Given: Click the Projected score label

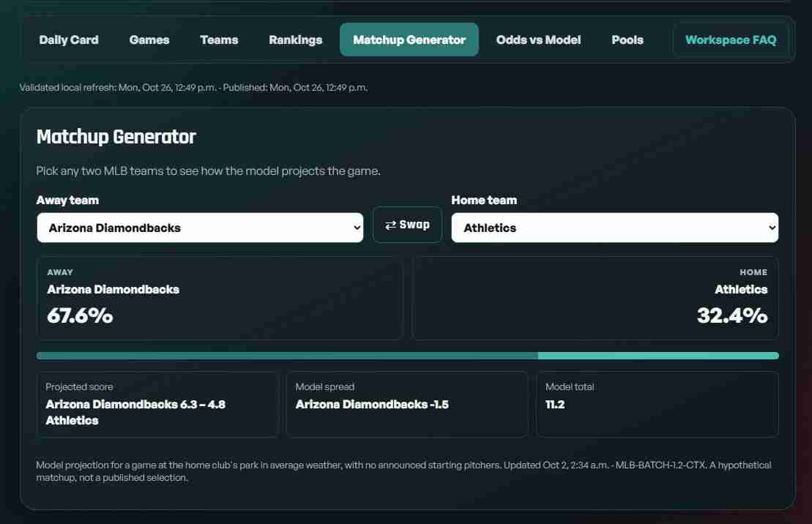Looking at the screenshot, I should pyautogui.click(x=79, y=387).
